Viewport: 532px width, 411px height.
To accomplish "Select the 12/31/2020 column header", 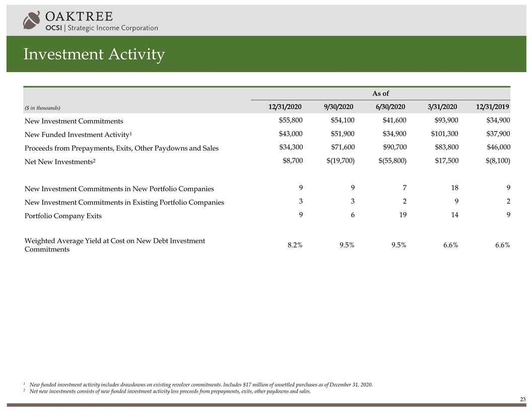I will (285, 107).
